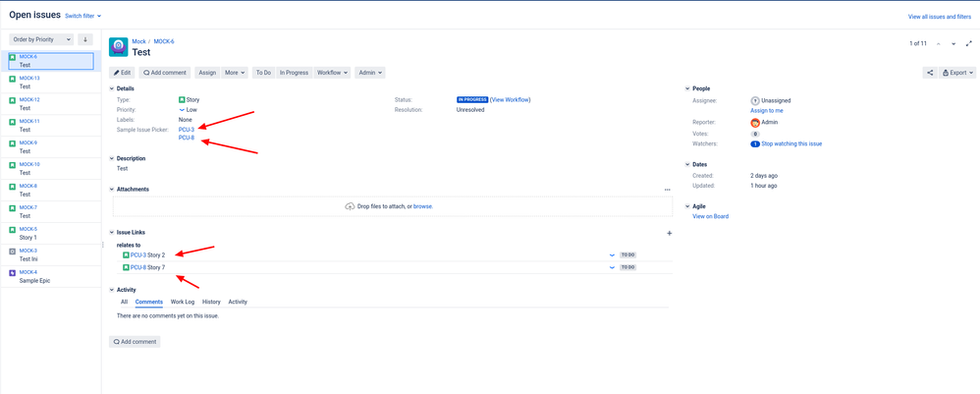Click Stop watching this issue link
The height and width of the screenshot is (394, 980).
pyautogui.click(x=791, y=143)
